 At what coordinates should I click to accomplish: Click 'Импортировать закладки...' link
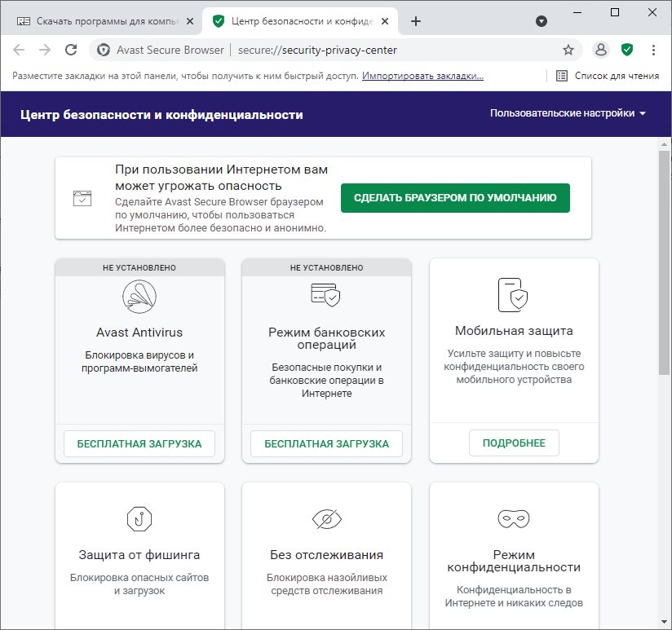422,76
